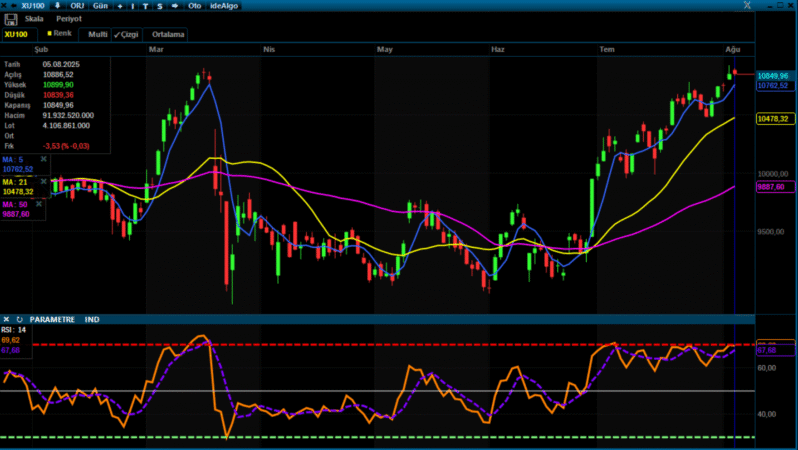Click the Haz month label on time axis
The image size is (798, 450).
click(x=498, y=49)
